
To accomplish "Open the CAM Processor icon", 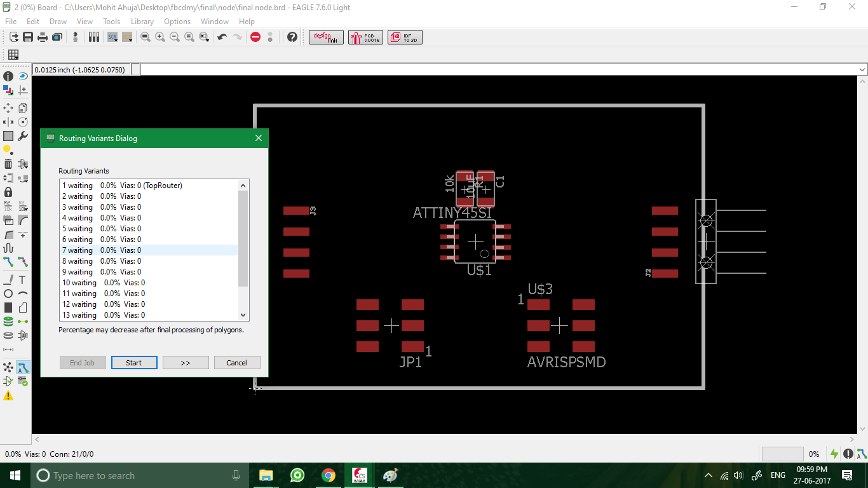I will pyautogui.click(x=57, y=37).
